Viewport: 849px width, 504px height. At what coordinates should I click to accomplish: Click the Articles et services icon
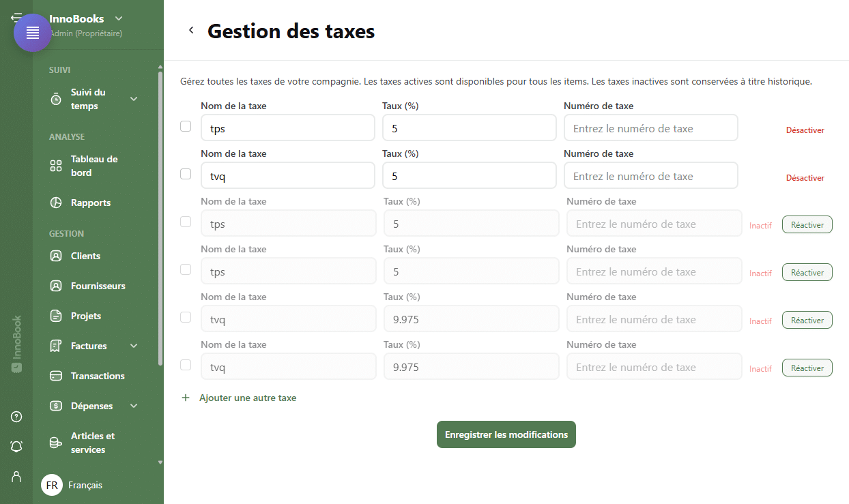pyautogui.click(x=56, y=443)
